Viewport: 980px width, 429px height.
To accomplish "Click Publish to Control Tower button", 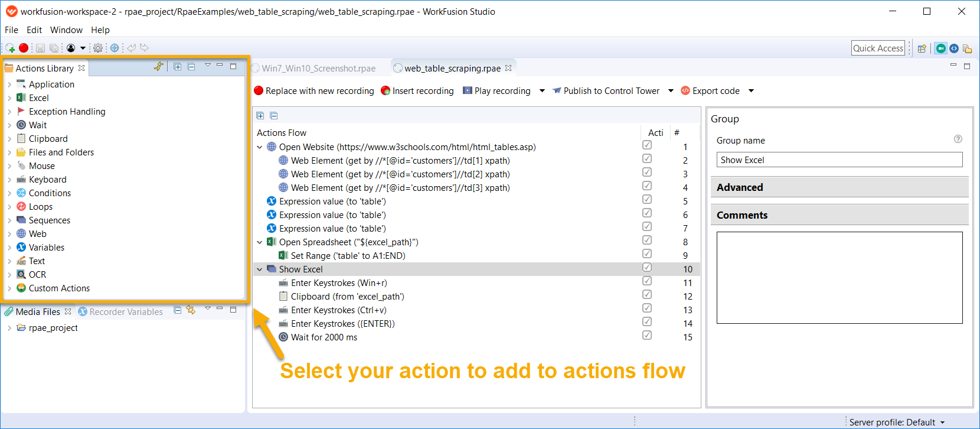I will 606,91.
